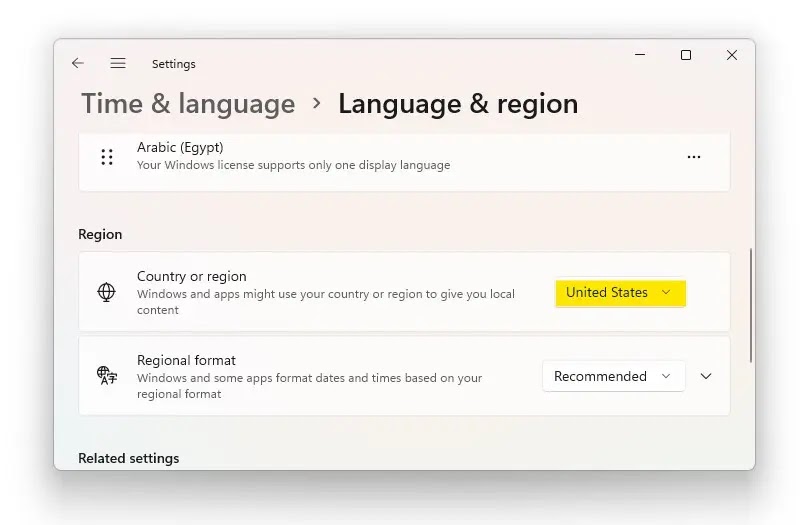
Task: Open the hamburger navigation menu
Action: click(x=118, y=63)
